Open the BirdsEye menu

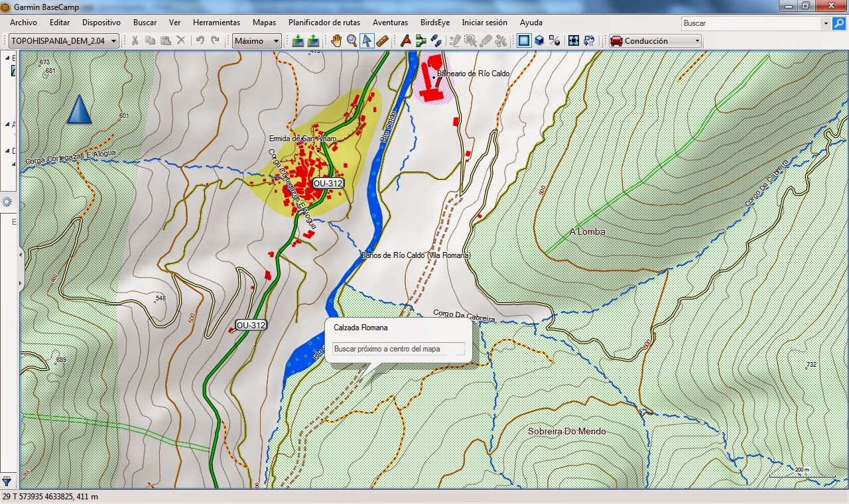(x=435, y=23)
